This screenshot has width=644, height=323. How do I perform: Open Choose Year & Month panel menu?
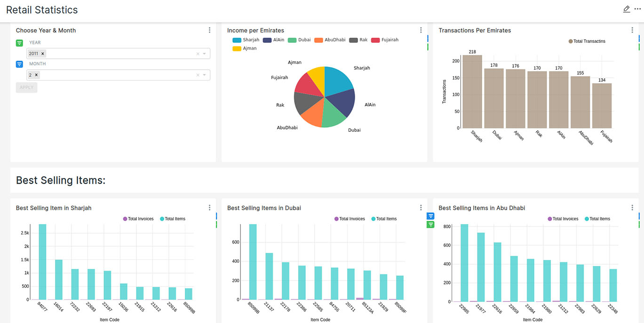(209, 30)
